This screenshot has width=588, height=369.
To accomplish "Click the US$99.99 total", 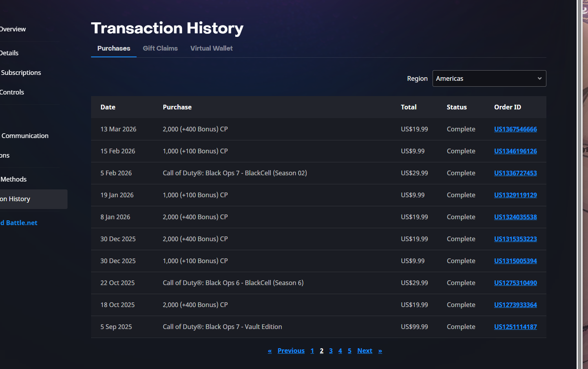I will click(x=415, y=327).
